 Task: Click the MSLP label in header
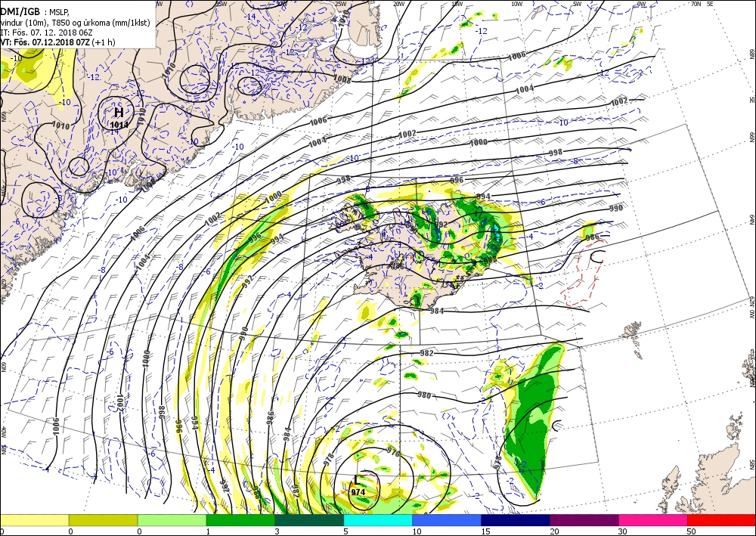59,13
